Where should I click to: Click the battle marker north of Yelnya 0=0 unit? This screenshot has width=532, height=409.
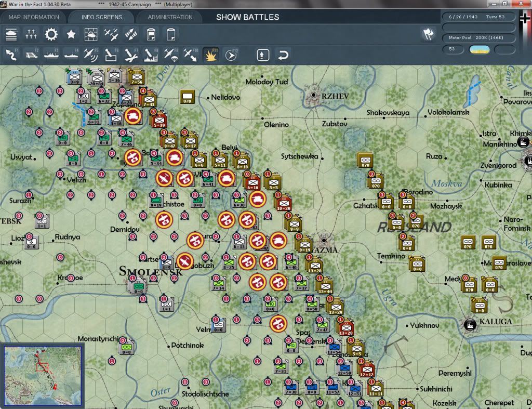pos(278,324)
